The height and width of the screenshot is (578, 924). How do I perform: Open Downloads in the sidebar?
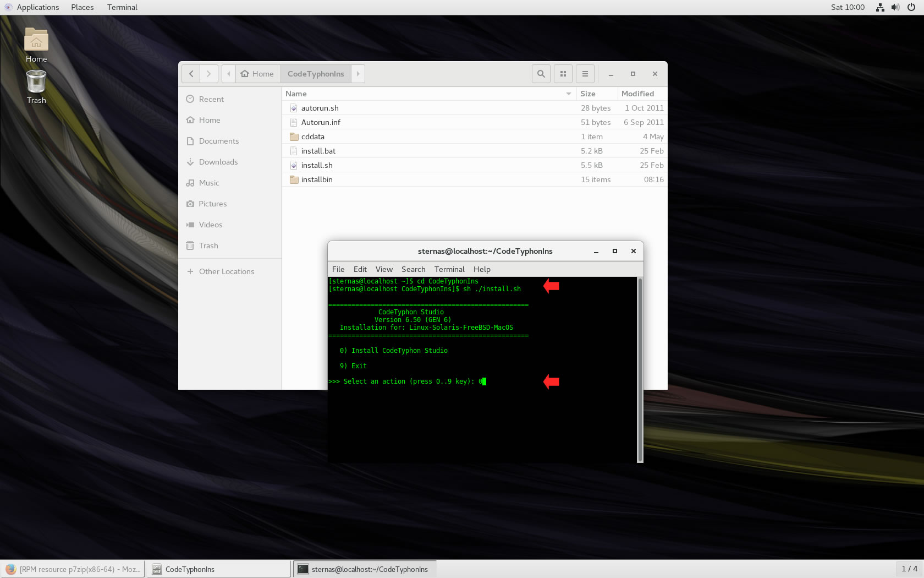click(230, 162)
